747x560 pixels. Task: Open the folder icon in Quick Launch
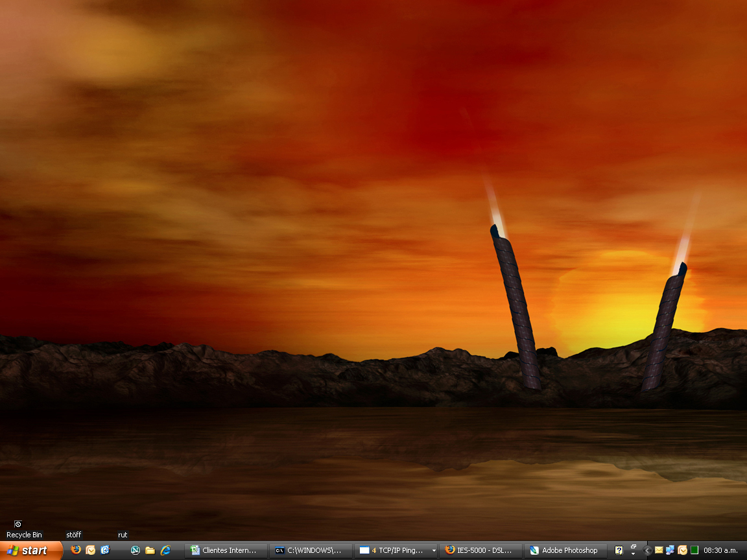pos(150,550)
